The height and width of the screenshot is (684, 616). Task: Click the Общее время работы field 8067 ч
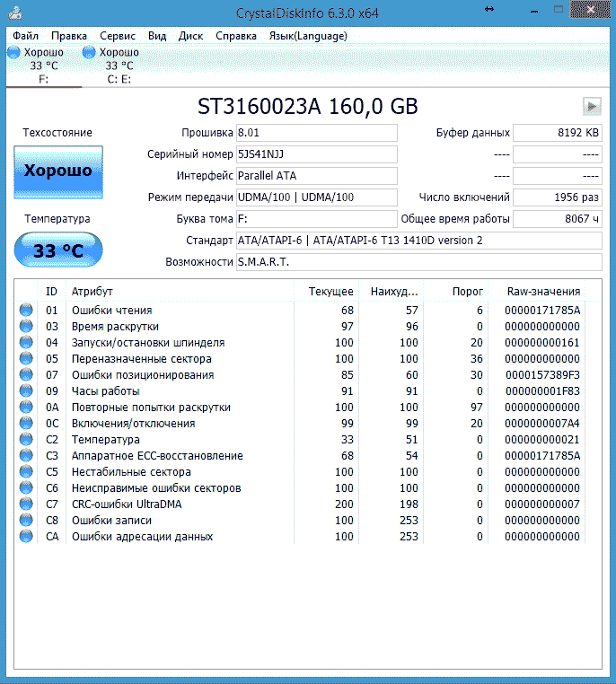point(558,218)
